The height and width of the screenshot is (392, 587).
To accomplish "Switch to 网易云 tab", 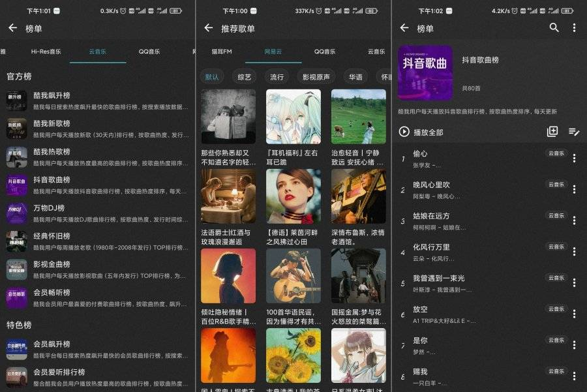I will (x=273, y=52).
